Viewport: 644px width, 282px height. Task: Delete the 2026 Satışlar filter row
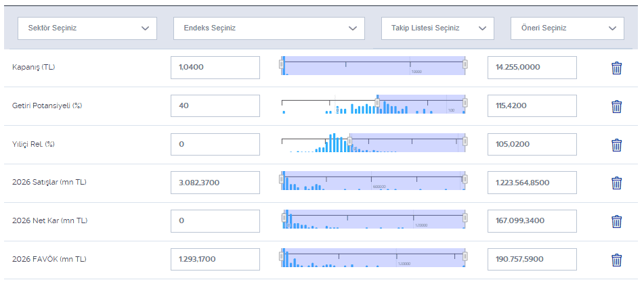pos(616,183)
